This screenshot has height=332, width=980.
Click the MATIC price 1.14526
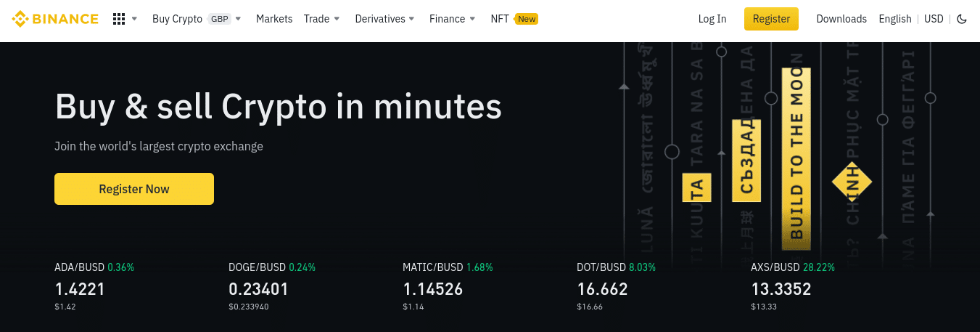(x=432, y=289)
